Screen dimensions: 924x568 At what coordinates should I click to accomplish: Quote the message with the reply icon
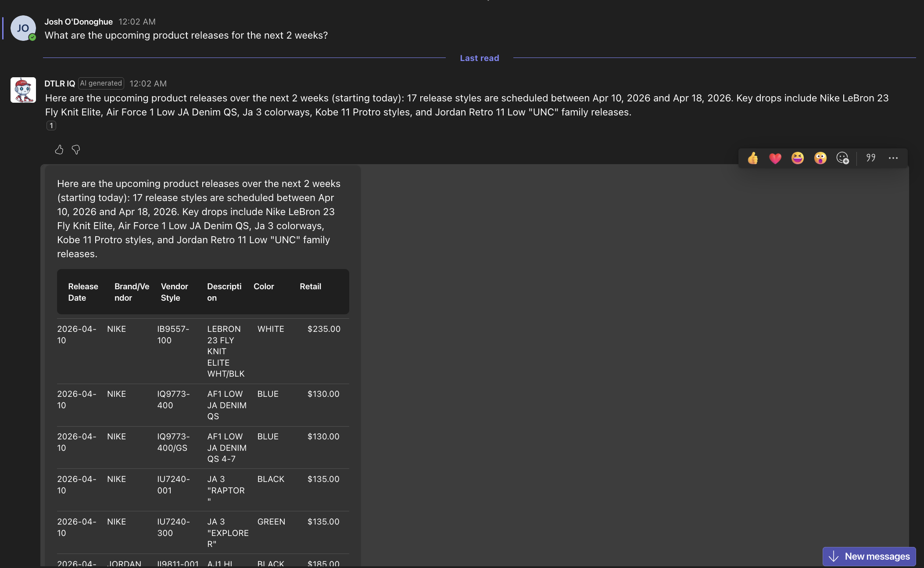coord(871,158)
